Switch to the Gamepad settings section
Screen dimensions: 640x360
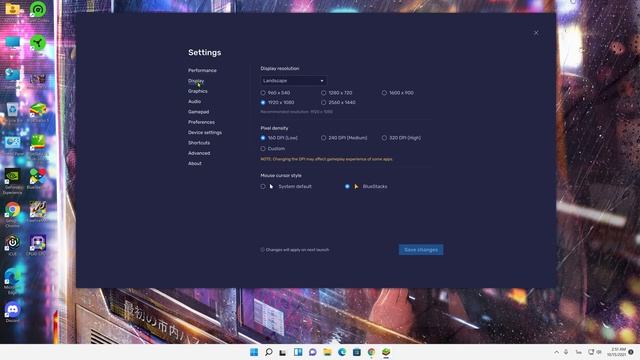pos(198,112)
